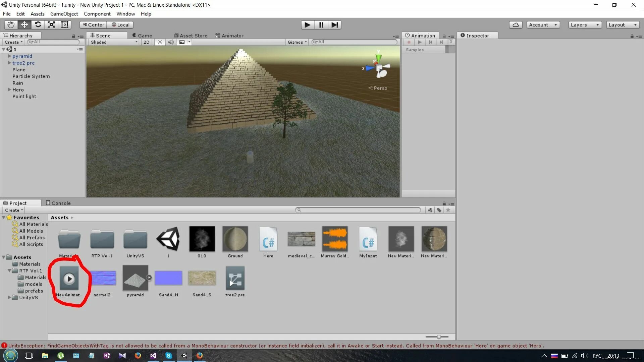Select the Hero C# script asset
The height and width of the screenshot is (362, 644).
coord(268,242)
